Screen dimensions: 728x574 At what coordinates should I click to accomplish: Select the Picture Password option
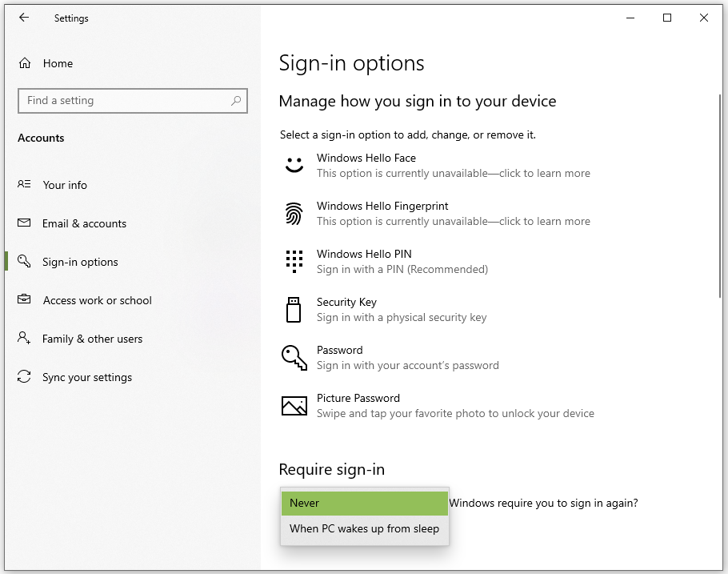(x=438, y=406)
